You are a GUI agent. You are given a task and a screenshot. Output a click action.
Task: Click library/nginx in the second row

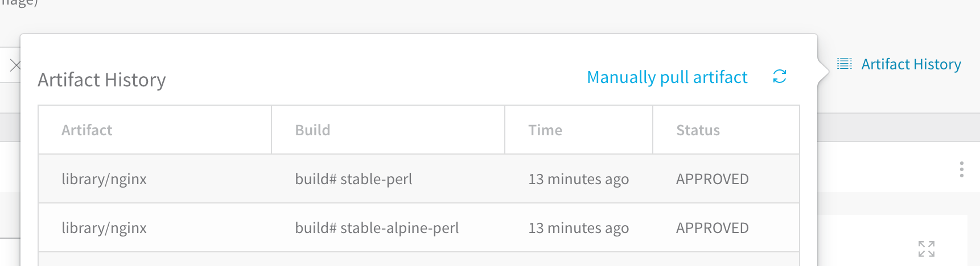[104, 228]
